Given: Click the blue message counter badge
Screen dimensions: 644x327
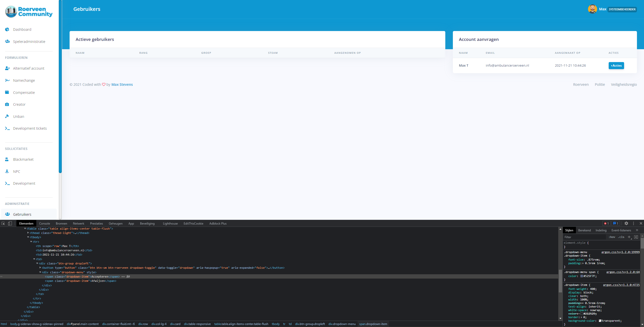Looking at the screenshot, I should (x=616, y=223).
